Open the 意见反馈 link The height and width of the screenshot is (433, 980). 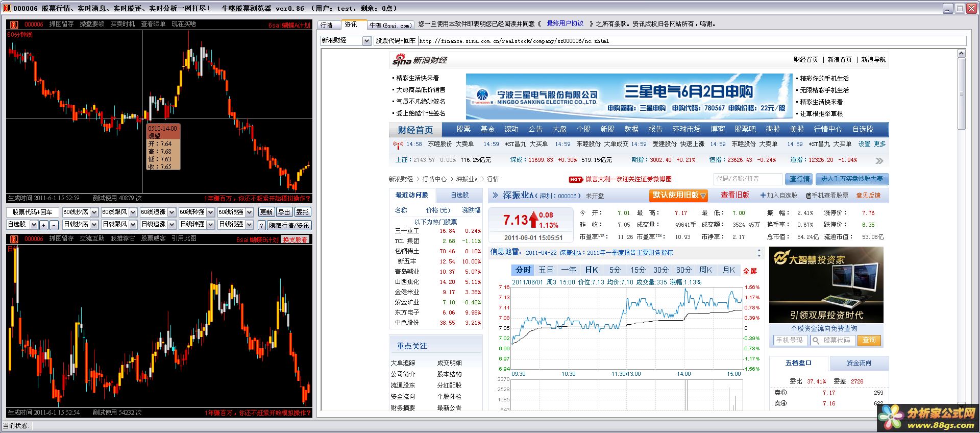tap(868, 196)
